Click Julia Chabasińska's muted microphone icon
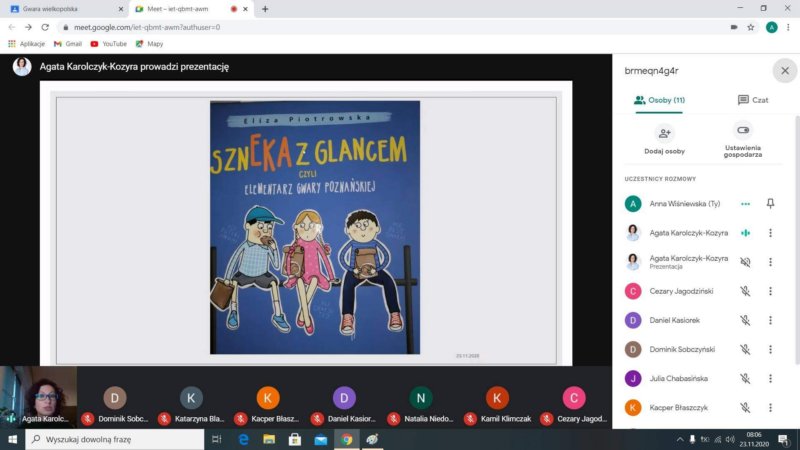800x450 pixels. pos(745,378)
